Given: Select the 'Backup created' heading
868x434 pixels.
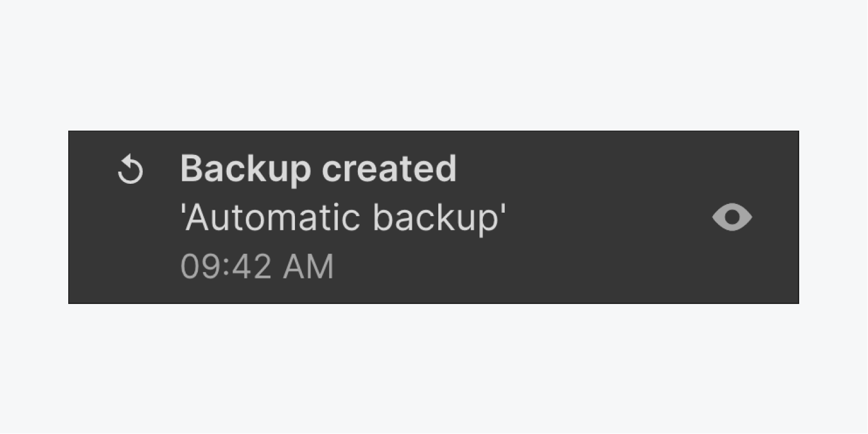Looking at the screenshot, I should tap(319, 169).
